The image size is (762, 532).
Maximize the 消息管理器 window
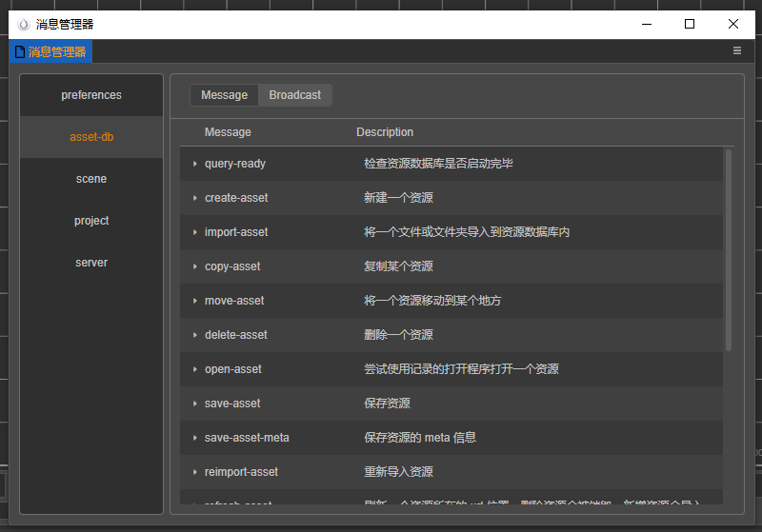(689, 25)
